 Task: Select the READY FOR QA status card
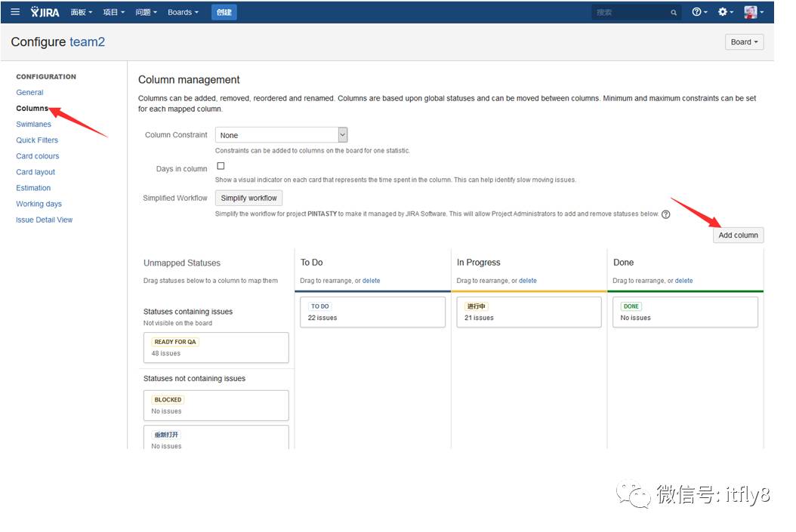point(216,347)
